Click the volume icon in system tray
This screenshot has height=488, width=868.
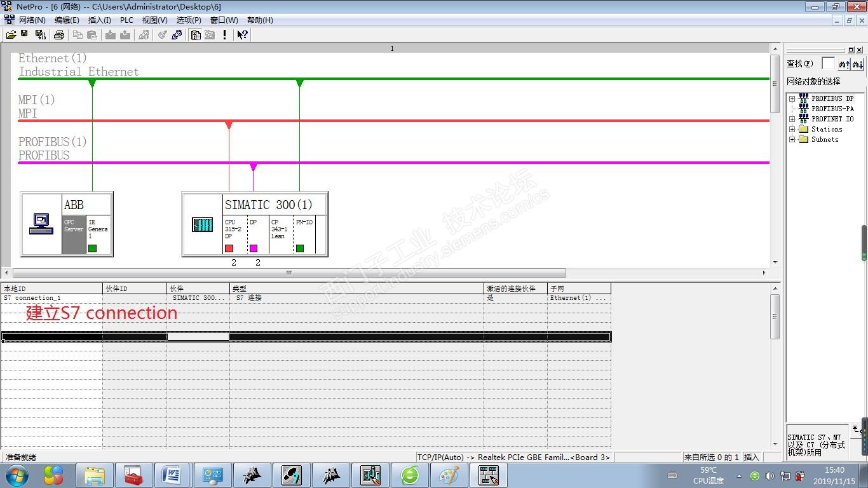pyautogui.click(x=770, y=475)
